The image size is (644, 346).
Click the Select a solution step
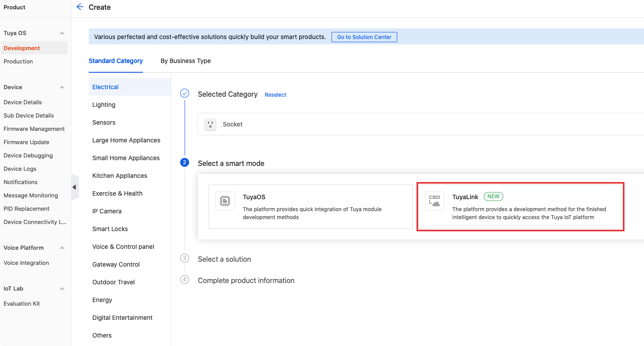coord(224,259)
